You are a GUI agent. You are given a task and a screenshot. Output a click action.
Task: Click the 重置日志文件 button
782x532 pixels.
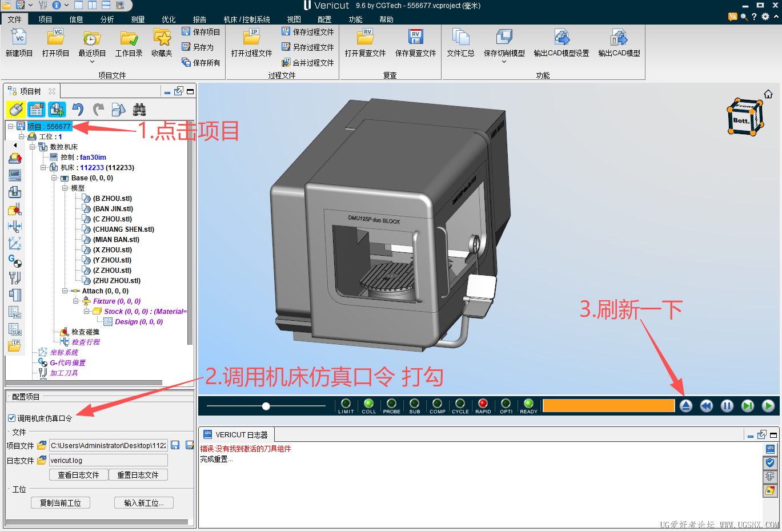click(138, 475)
